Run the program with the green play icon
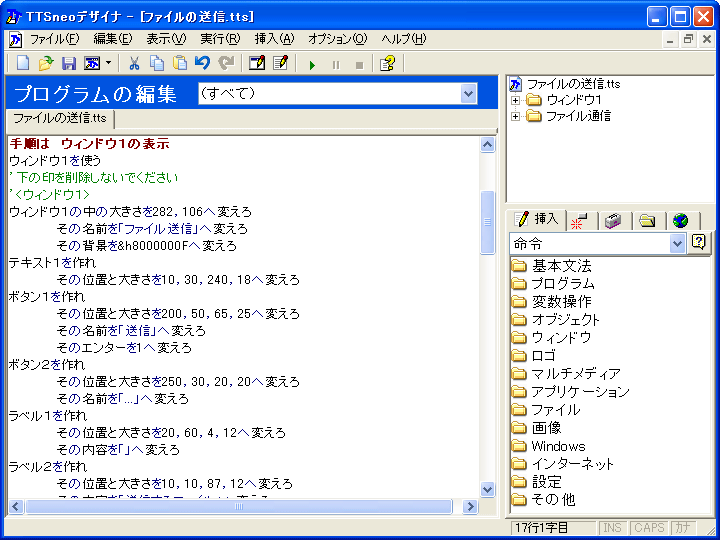This screenshot has width=720, height=540. click(x=312, y=65)
